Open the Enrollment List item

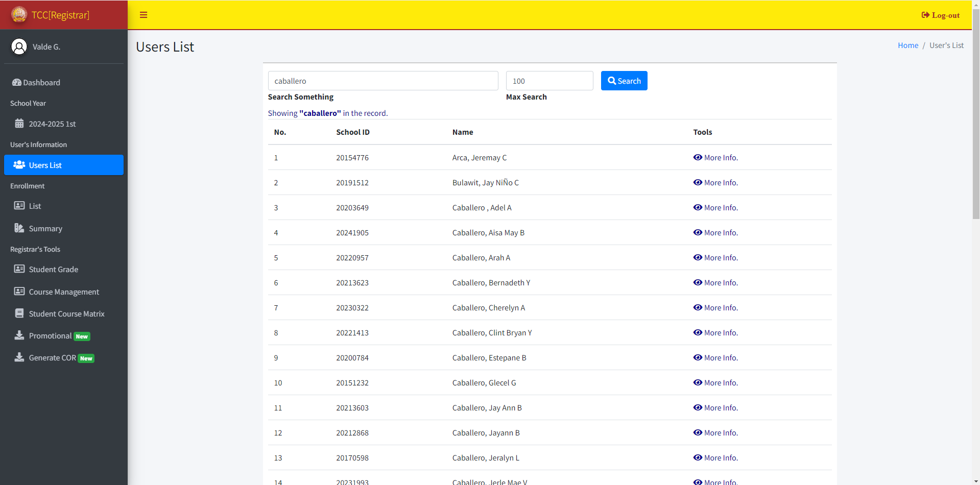tap(64, 206)
